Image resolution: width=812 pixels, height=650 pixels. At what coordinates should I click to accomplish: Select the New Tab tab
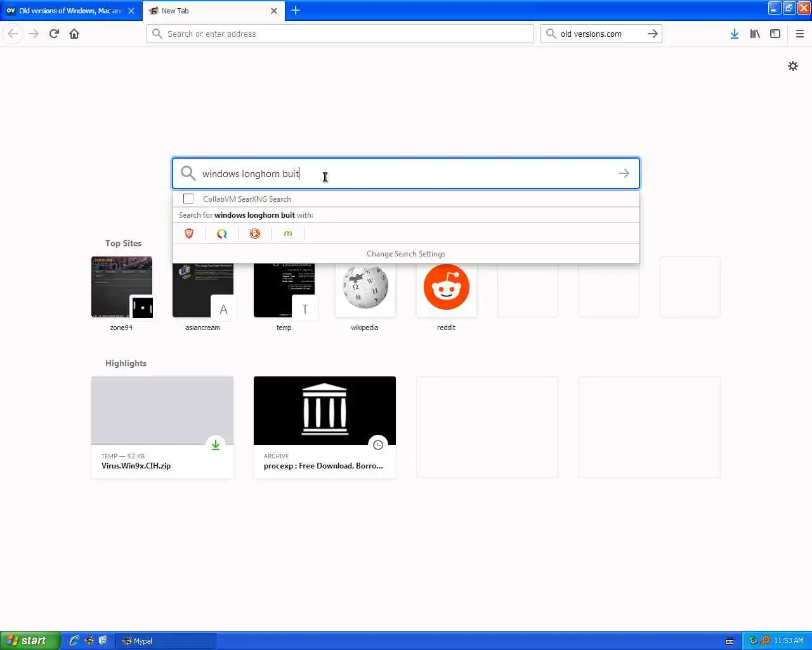tap(214, 11)
